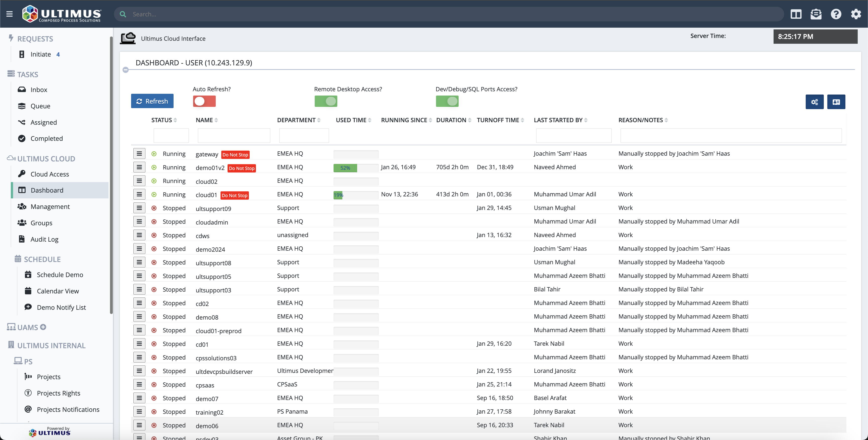This screenshot has width=868, height=440.
Task: Open Projects Notifications link
Action: 68,409
